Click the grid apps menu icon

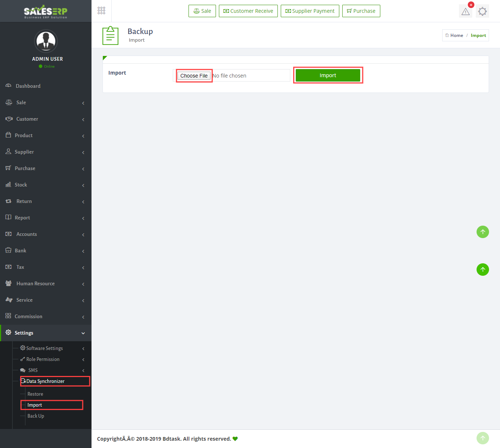point(101,11)
